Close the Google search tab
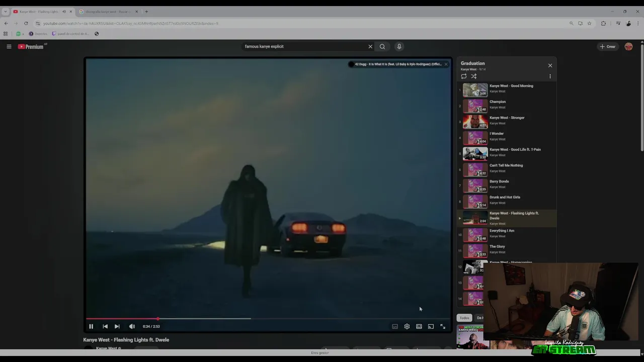The image size is (644, 362). tap(136, 12)
